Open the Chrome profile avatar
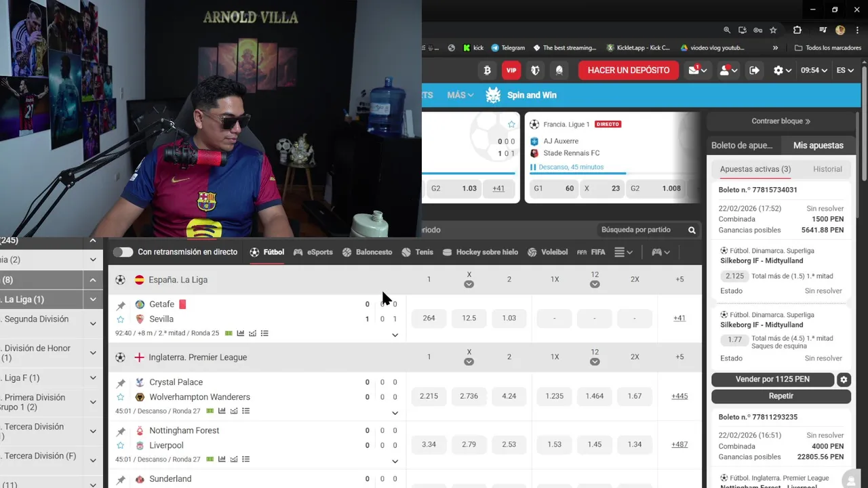 click(x=840, y=30)
